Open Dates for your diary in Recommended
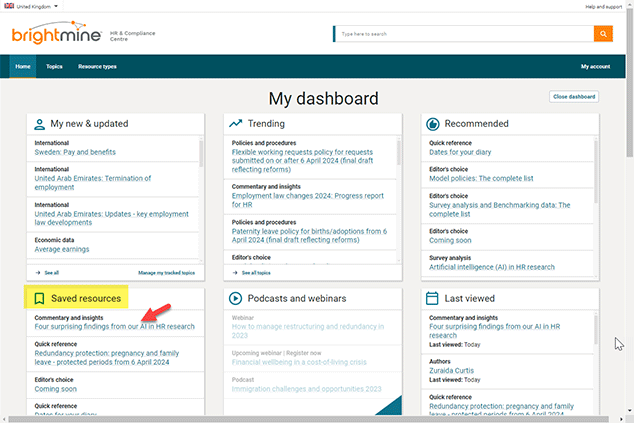The height and width of the screenshot is (423, 634). (460, 152)
